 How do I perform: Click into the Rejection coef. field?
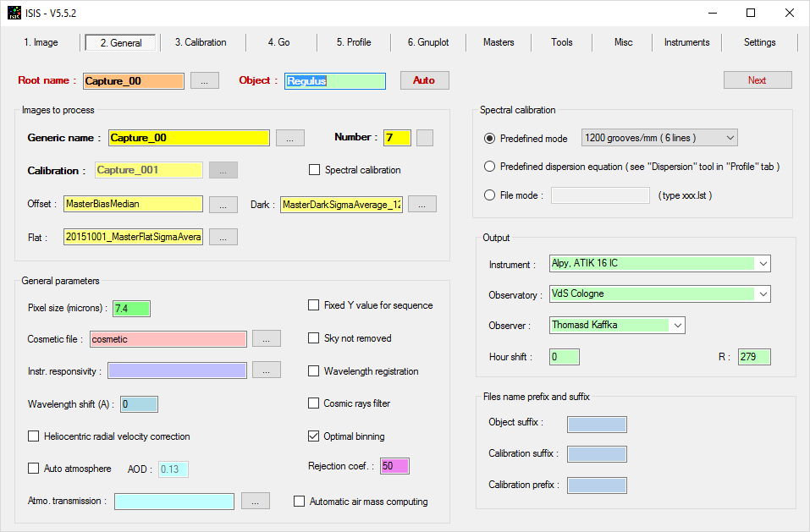point(394,466)
